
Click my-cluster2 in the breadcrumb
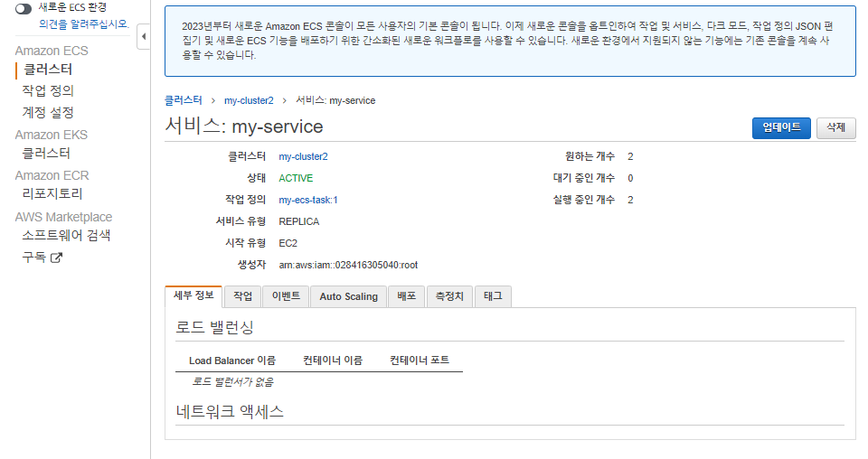tap(249, 100)
